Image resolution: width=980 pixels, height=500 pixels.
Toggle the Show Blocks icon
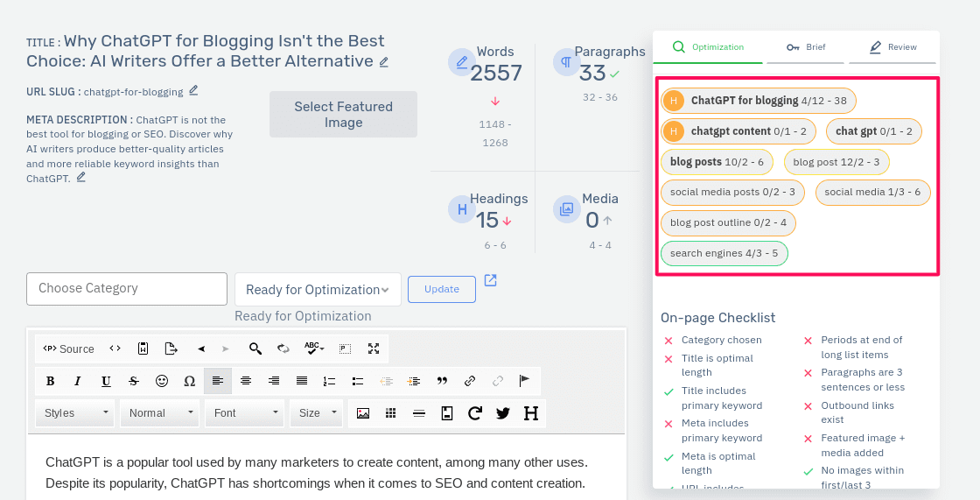pos(345,349)
